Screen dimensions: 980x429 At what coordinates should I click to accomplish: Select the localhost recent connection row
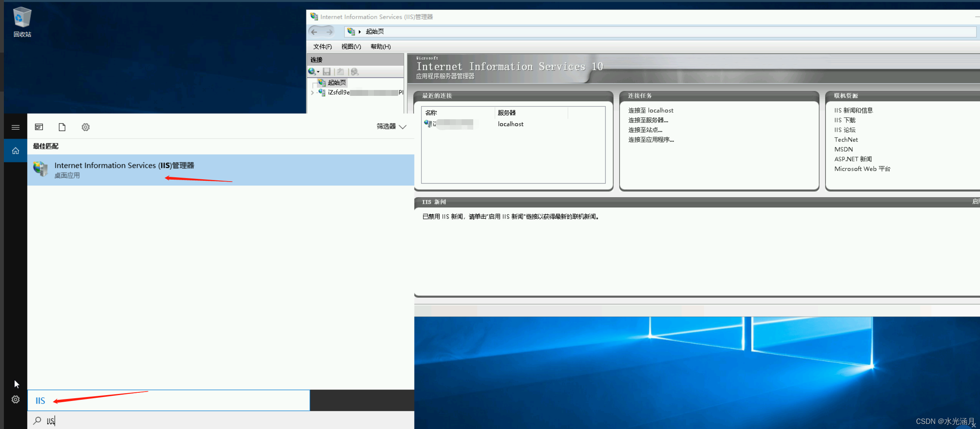pos(513,124)
